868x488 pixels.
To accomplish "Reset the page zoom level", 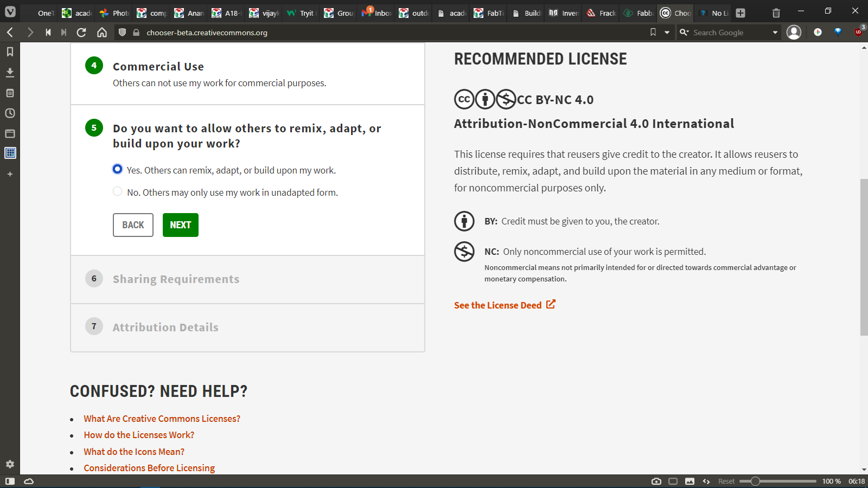I will tap(726, 481).
